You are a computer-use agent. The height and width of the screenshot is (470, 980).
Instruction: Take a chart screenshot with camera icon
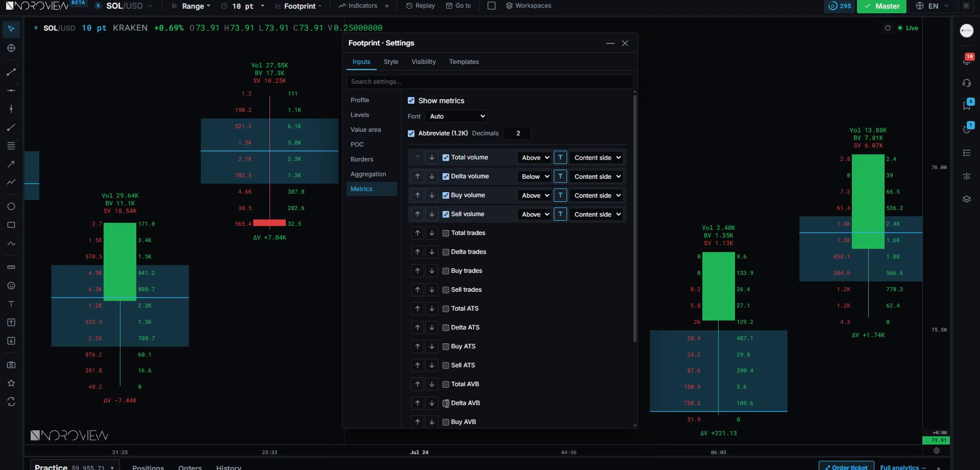[11, 365]
